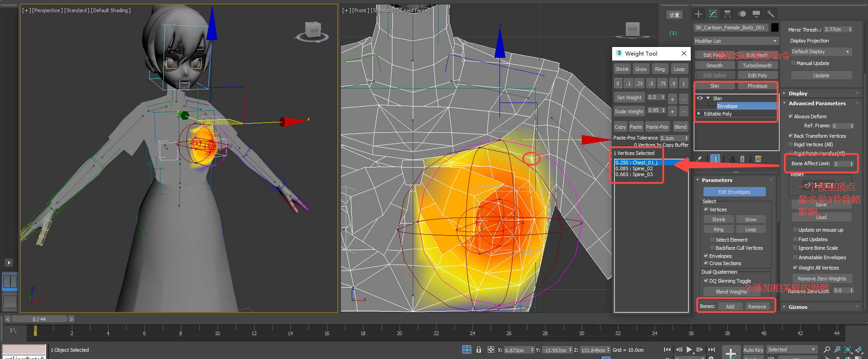Enable Manual Update checkbox
This screenshot has width=868, height=359.
[793, 63]
